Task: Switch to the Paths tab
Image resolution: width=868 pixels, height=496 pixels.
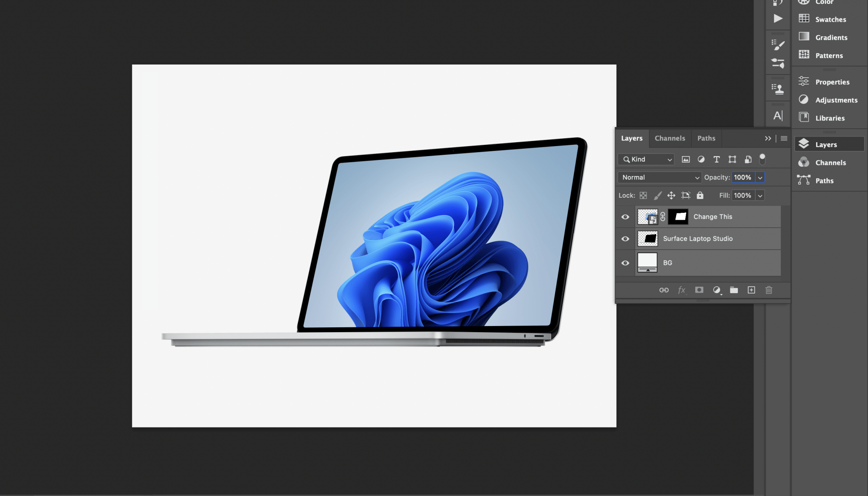Action: coord(707,138)
